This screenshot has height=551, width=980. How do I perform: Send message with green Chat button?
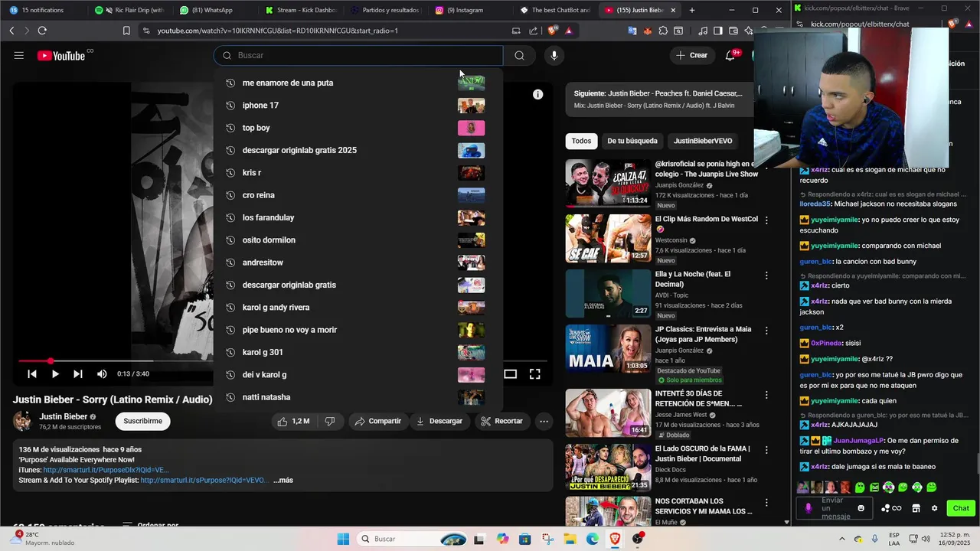point(961,508)
